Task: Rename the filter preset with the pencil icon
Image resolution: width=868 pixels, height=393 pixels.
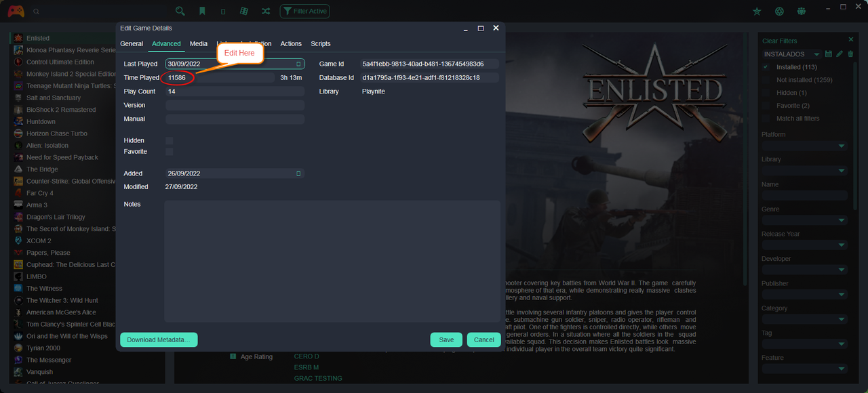Action: point(840,54)
